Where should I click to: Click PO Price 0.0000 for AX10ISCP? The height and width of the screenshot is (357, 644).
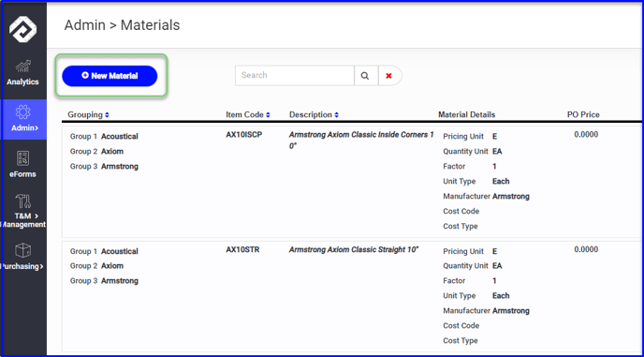click(586, 135)
